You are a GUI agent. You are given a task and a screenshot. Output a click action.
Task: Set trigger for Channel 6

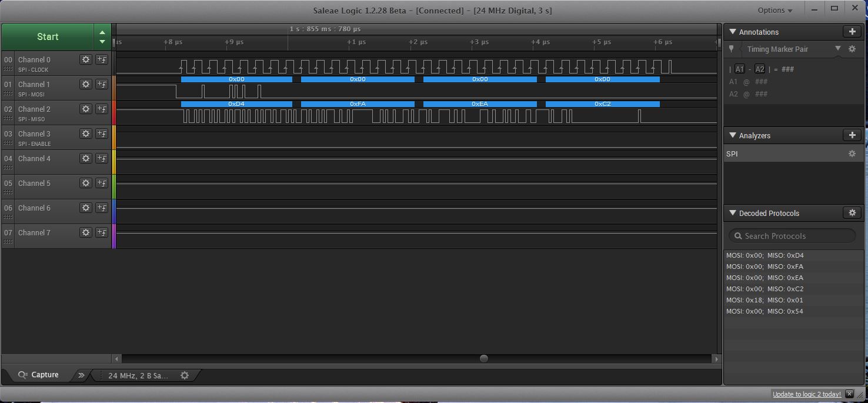(102, 208)
